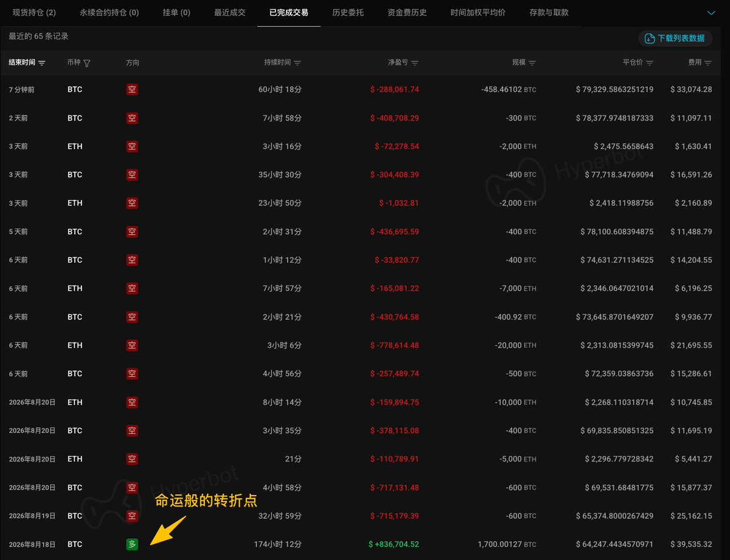Click the profit value $ +836,704.52
The image size is (730, 560).
(x=394, y=544)
